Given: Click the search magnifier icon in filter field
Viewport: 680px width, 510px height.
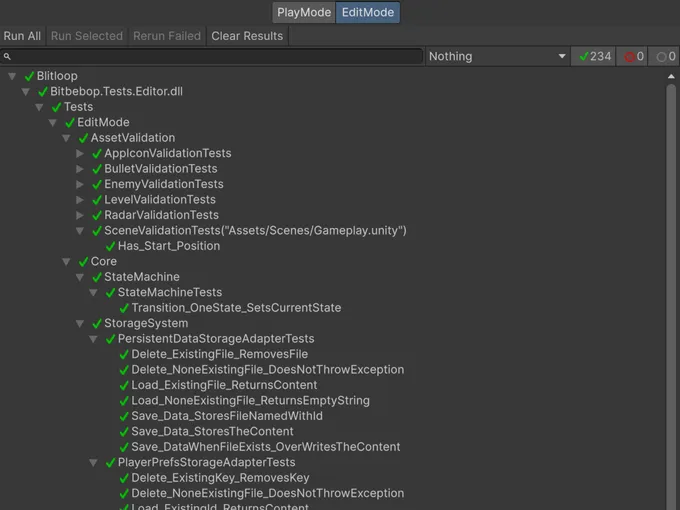Looking at the screenshot, I should (x=8, y=57).
